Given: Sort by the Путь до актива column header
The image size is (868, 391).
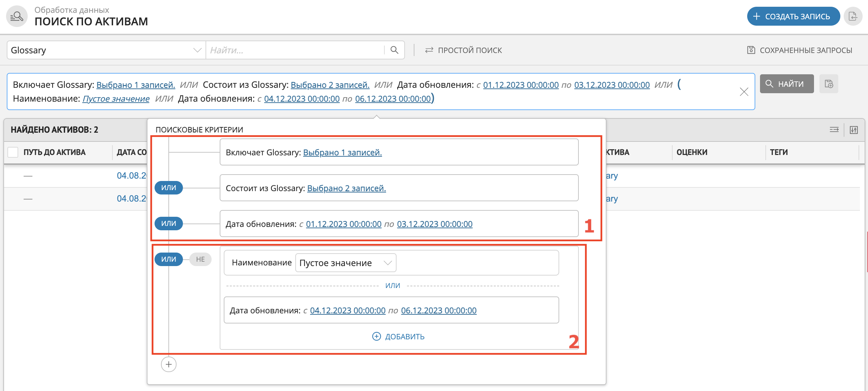Looking at the screenshot, I should coord(54,152).
